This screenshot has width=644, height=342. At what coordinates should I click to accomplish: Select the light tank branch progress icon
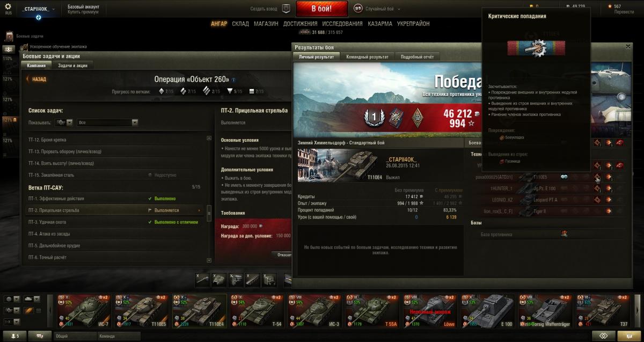click(x=162, y=91)
